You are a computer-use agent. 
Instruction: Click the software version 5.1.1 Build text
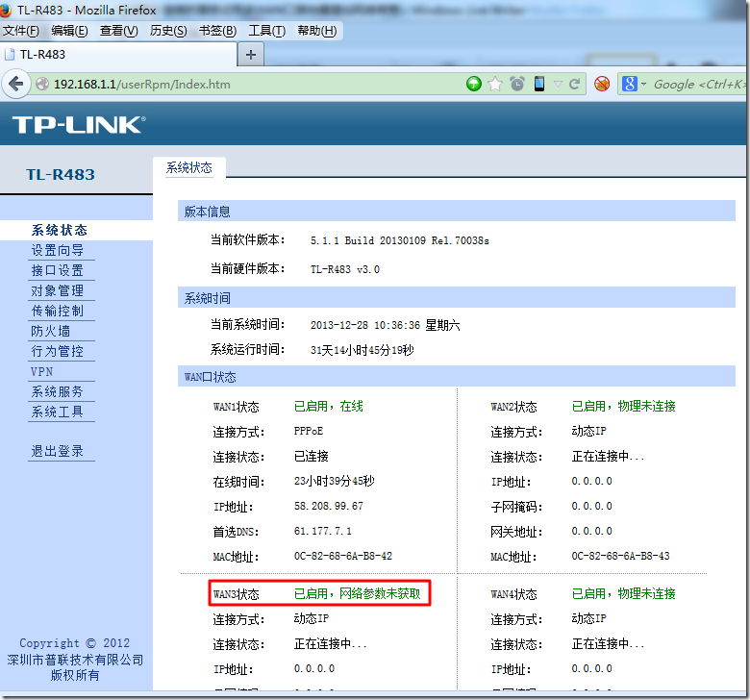coord(399,240)
